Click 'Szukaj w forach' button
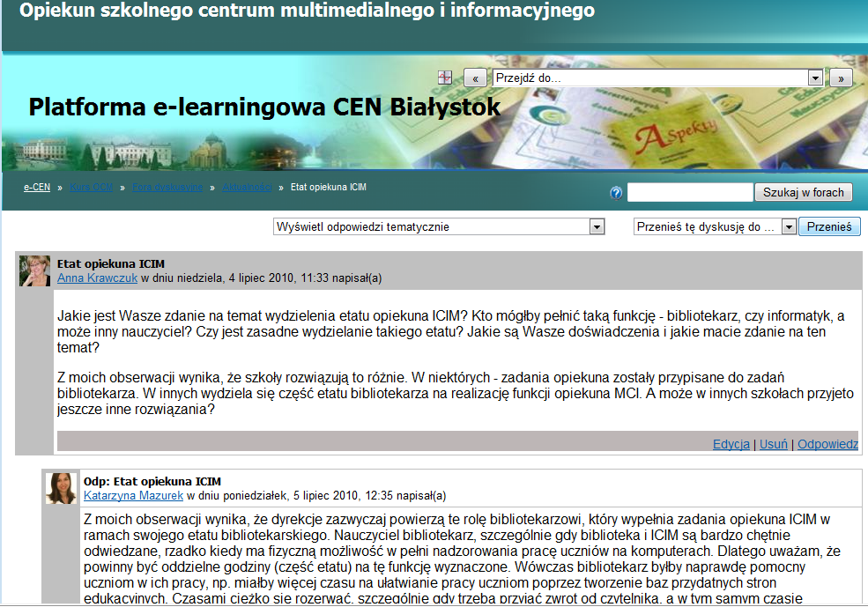The height and width of the screenshot is (607, 868). pos(804,193)
